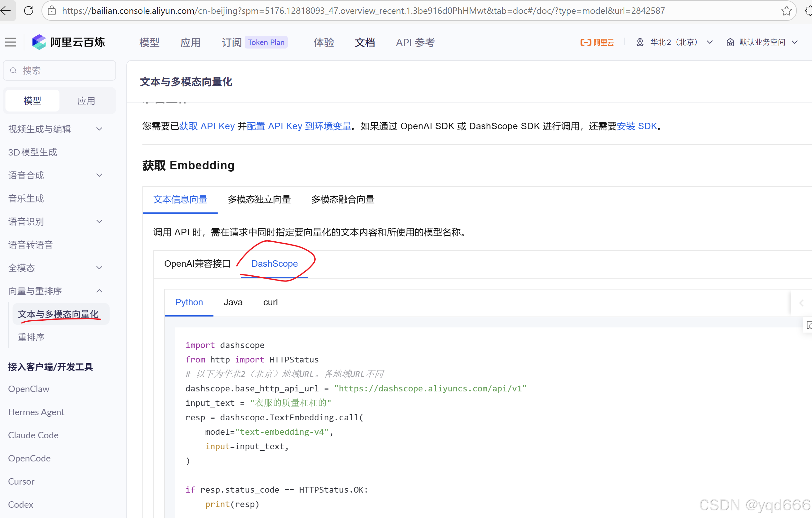Viewport: 812px width, 518px height.
Task: Show Python code sample
Action: point(189,302)
